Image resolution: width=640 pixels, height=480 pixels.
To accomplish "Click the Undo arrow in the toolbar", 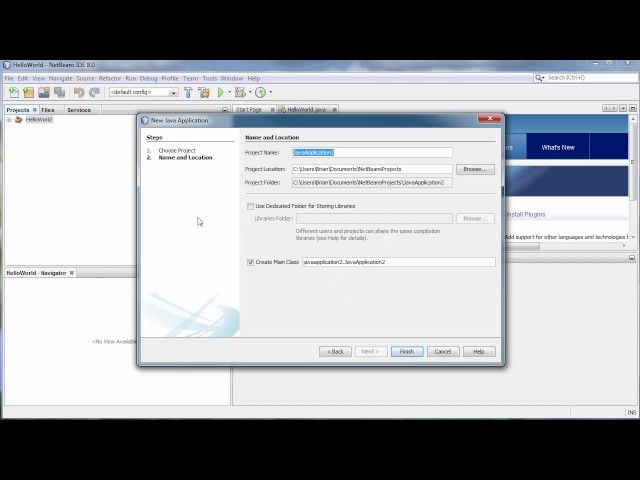I will [x=79, y=92].
